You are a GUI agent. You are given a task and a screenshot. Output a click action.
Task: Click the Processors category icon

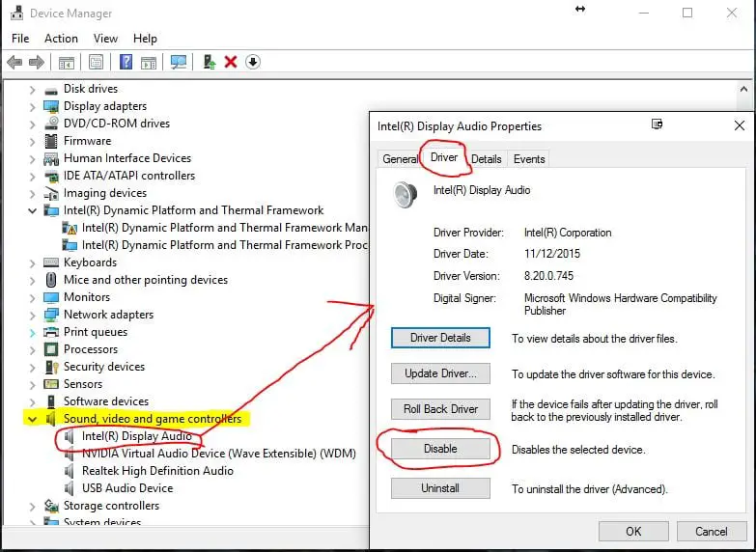pos(51,349)
